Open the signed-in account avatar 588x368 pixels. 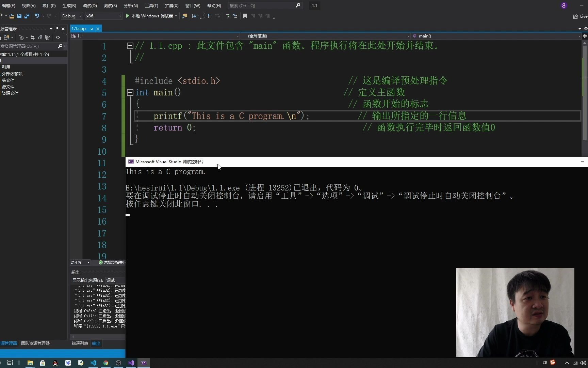point(564,5)
